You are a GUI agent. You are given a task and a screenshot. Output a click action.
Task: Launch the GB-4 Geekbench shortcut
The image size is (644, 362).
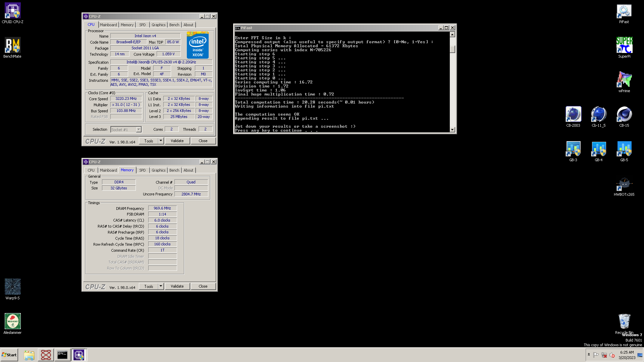[x=598, y=151]
